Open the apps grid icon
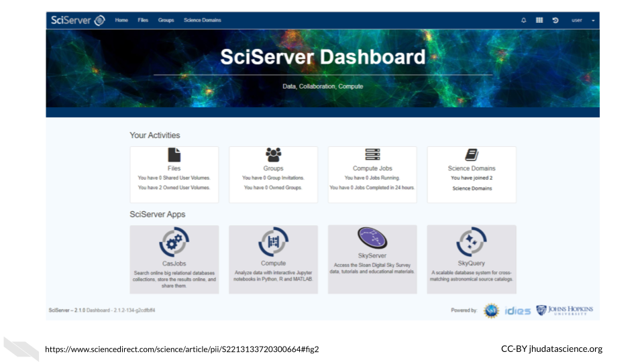The image size is (644, 362). click(539, 20)
